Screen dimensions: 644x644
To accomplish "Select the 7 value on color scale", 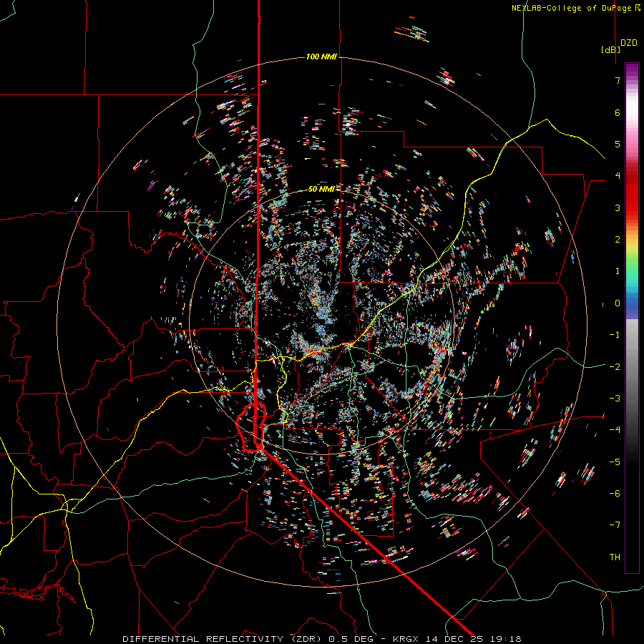I will click(x=618, y=80).
